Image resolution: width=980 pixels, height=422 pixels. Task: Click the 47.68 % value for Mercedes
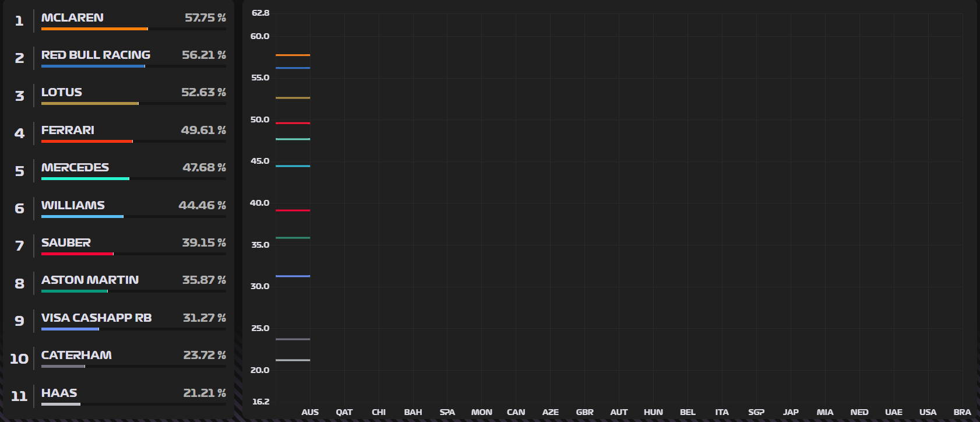[x=205, y=167]
